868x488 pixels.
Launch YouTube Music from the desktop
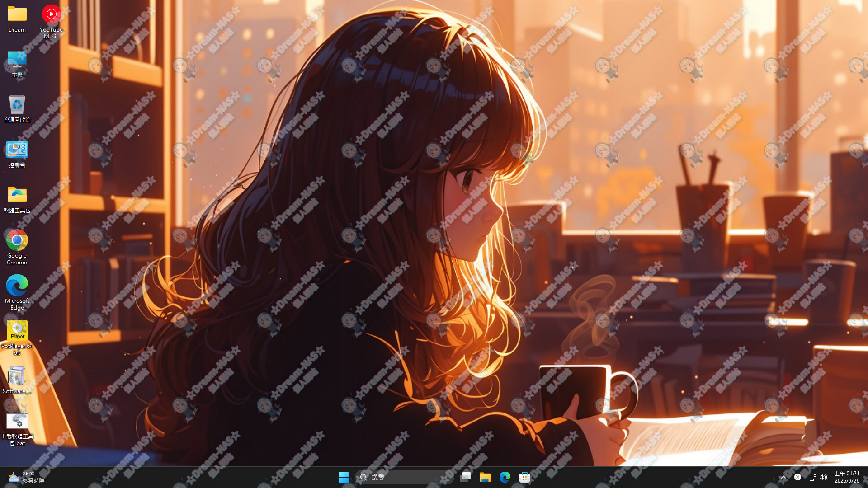[x=51, y=14]
